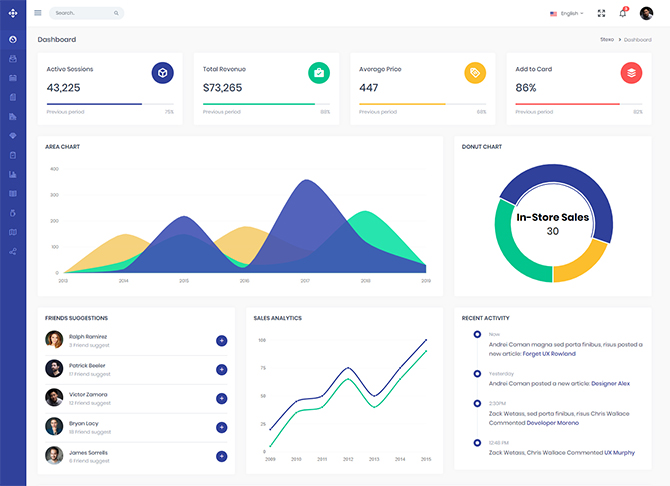The image size is (670, 486).
Task: Open the calendar icon in sidebar
Action: [13, 78]
